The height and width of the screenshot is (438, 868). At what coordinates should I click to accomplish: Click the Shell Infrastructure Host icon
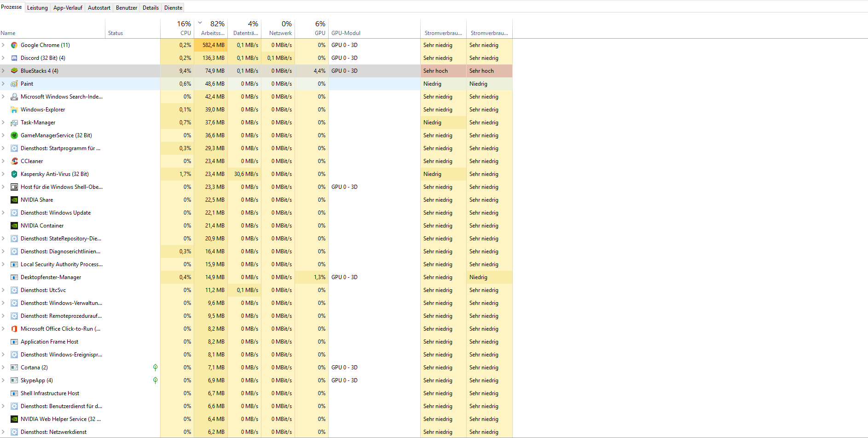[14, 393]
